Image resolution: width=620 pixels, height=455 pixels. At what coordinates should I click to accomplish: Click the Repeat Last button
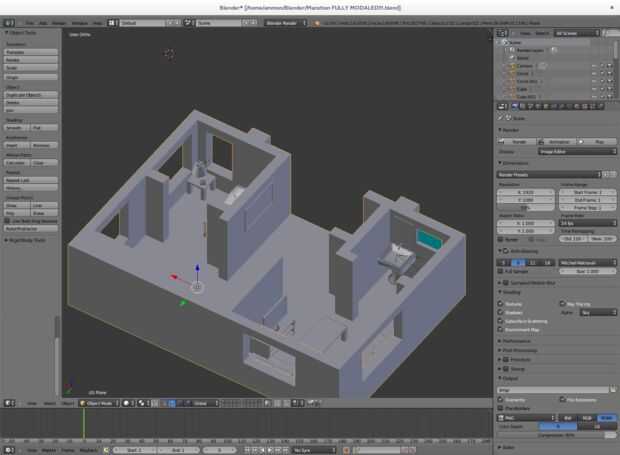pos(31,180)
